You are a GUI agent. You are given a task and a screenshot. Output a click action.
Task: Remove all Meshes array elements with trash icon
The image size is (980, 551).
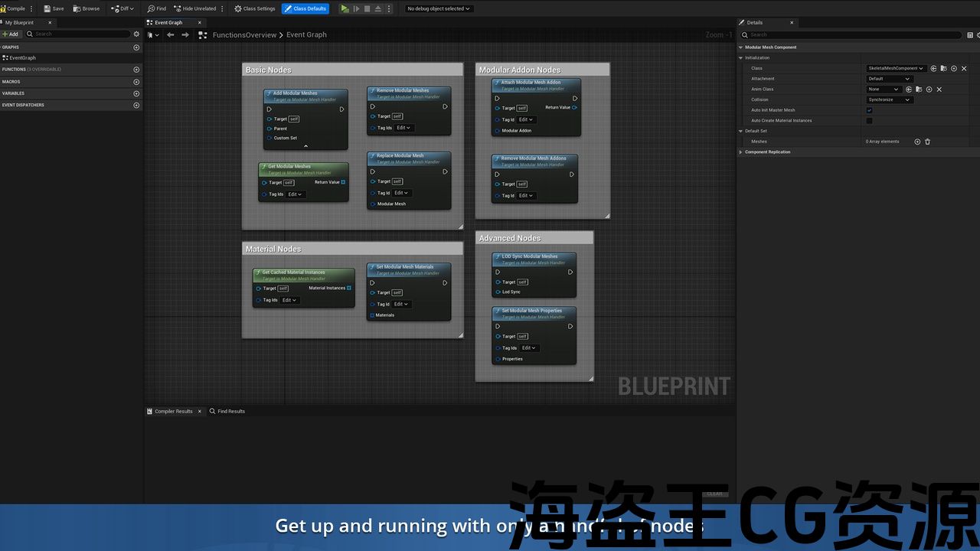click(927, 142)
